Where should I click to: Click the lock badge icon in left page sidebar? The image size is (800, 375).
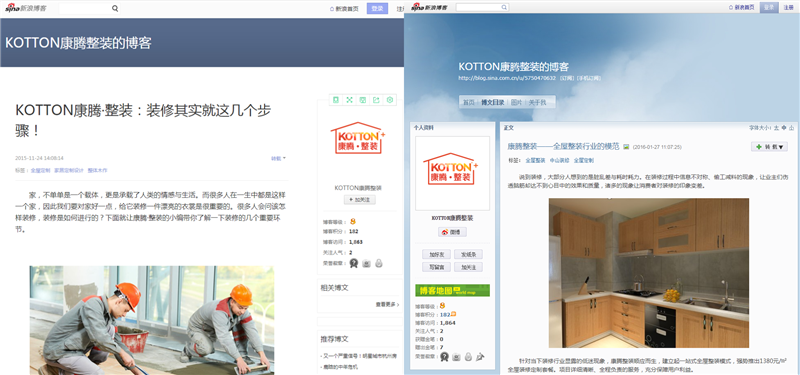pyautogui.click(x=379, y=263)
